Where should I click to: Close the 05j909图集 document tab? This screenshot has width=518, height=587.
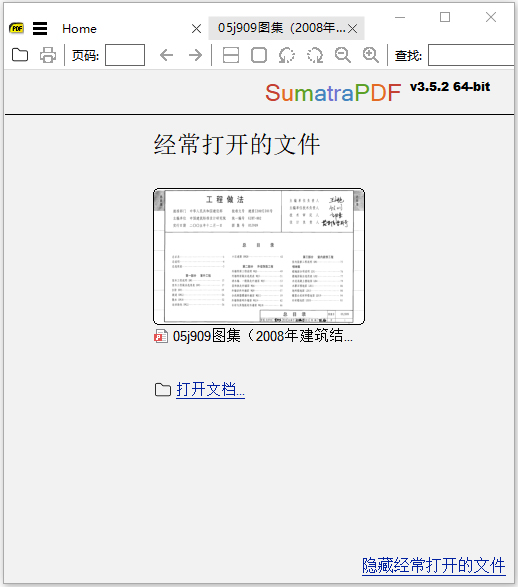pyautogui.click(x=352, y=28)
